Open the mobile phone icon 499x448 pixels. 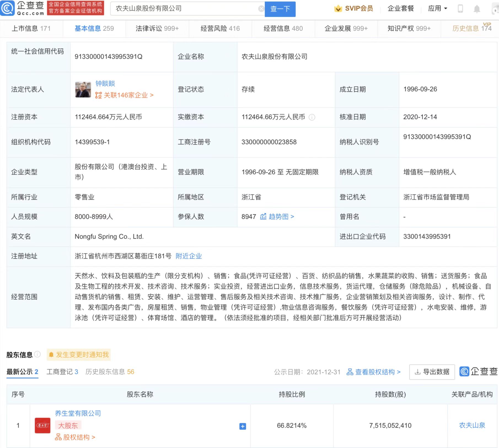tap(460, 9)
